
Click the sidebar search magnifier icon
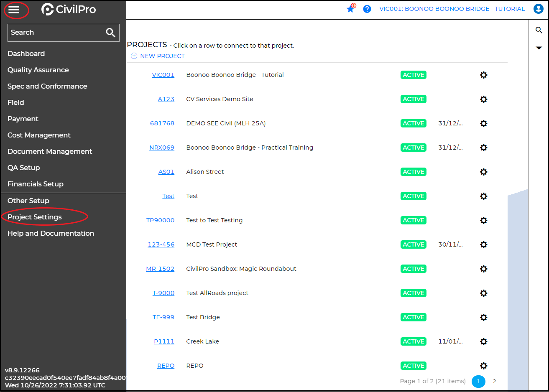point(110,33)
